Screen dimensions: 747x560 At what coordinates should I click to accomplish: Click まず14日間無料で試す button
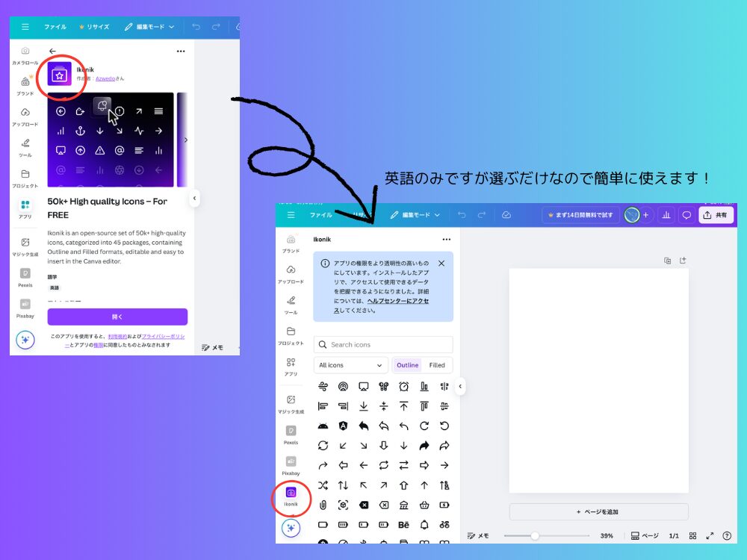pos(580,215)
